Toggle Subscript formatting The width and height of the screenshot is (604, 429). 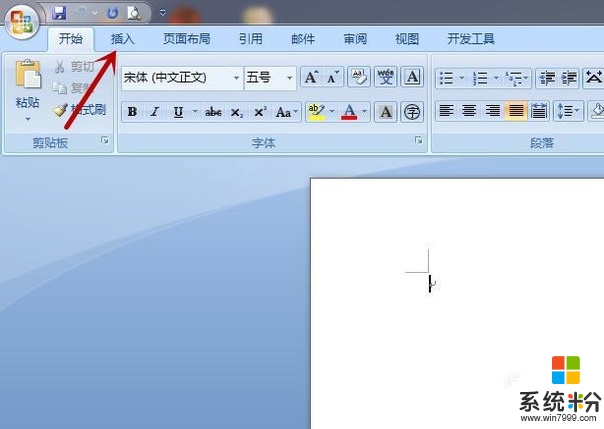[237, 112]
